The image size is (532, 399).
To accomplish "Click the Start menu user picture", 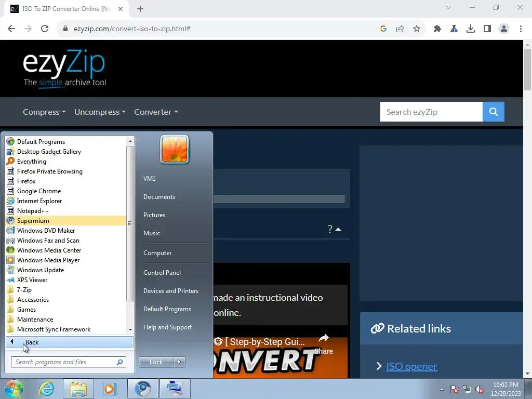I will (x=175, y=149).
